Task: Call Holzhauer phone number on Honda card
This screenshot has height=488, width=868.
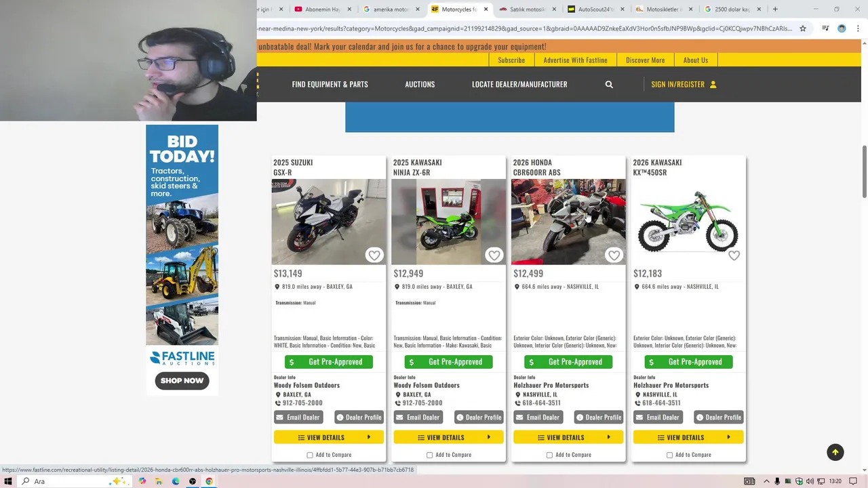Action: pyautogui.click(x=542, y=403)
